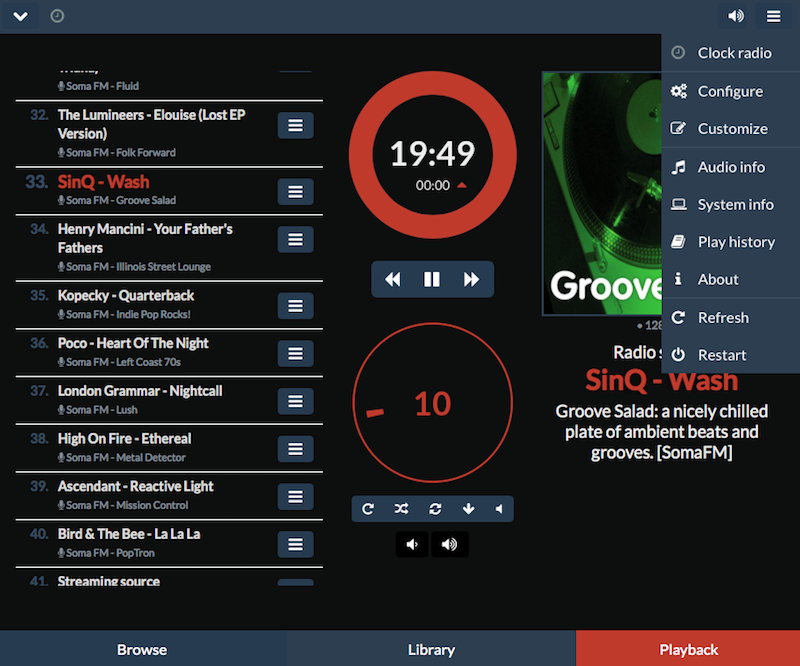This screenshot has height=666, width=800.
Task: Skip to previous track
Action: pyautogui.click(x=393, y=279)
